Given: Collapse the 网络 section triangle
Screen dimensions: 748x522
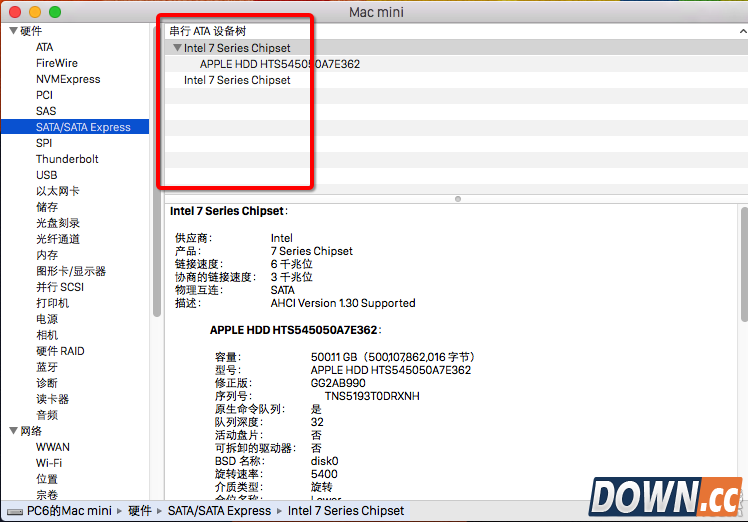Looking at the screenshot, I should pyautogui.click(x=14, y=431).
